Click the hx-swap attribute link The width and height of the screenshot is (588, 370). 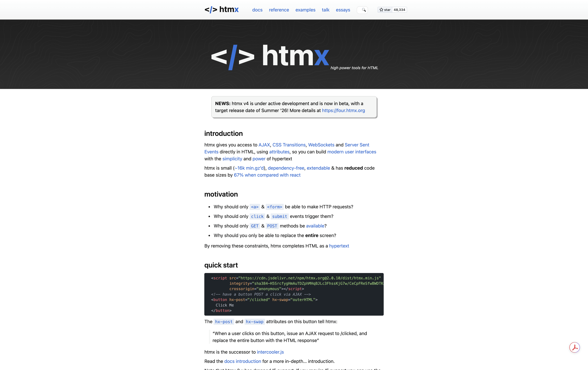point(254,322)
